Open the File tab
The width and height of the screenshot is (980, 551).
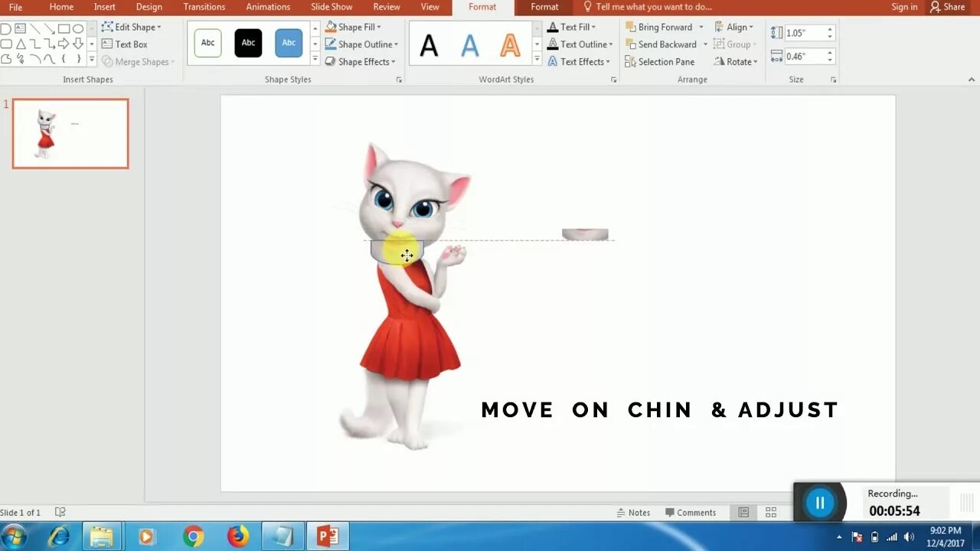[15, 7]
